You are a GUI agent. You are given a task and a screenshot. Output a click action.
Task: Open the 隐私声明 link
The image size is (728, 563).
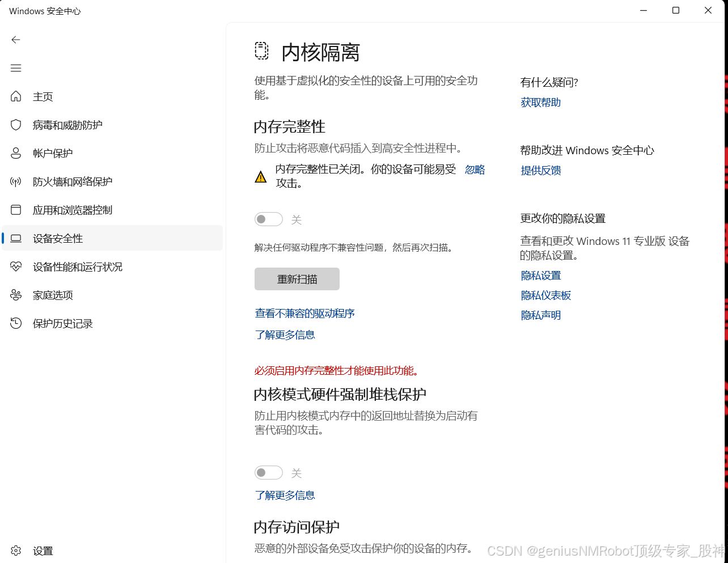click(x=541, y=315)
